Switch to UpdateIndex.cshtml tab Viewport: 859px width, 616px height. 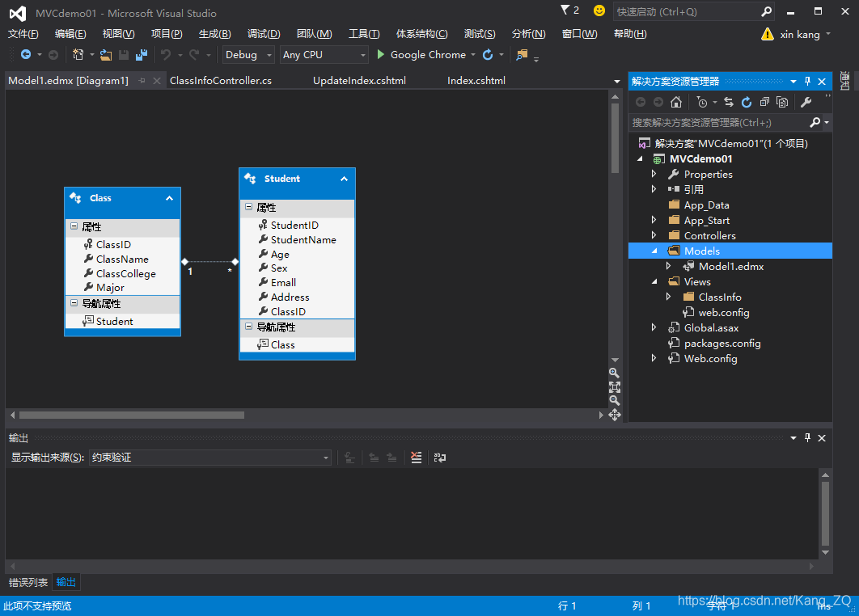pos(359,81)
